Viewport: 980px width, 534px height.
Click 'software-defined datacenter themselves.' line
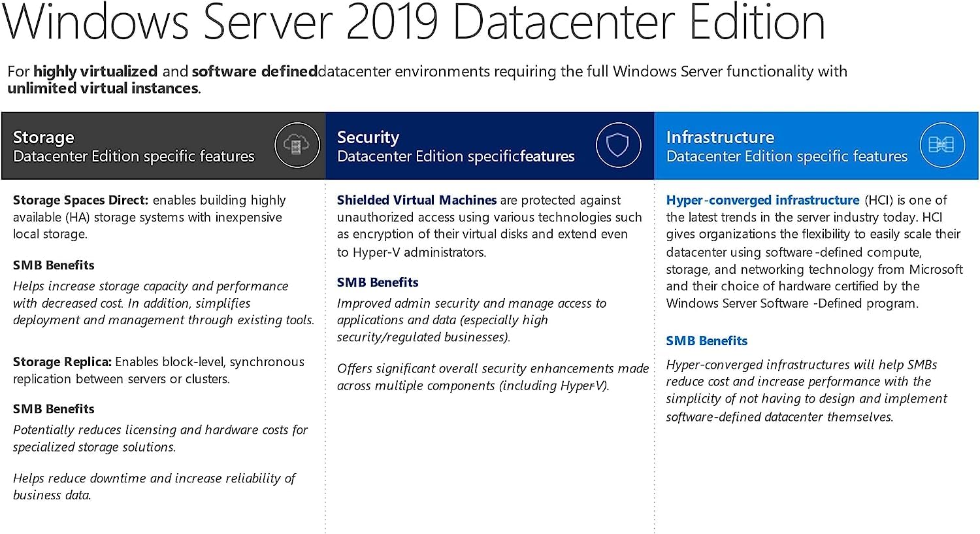779,417
